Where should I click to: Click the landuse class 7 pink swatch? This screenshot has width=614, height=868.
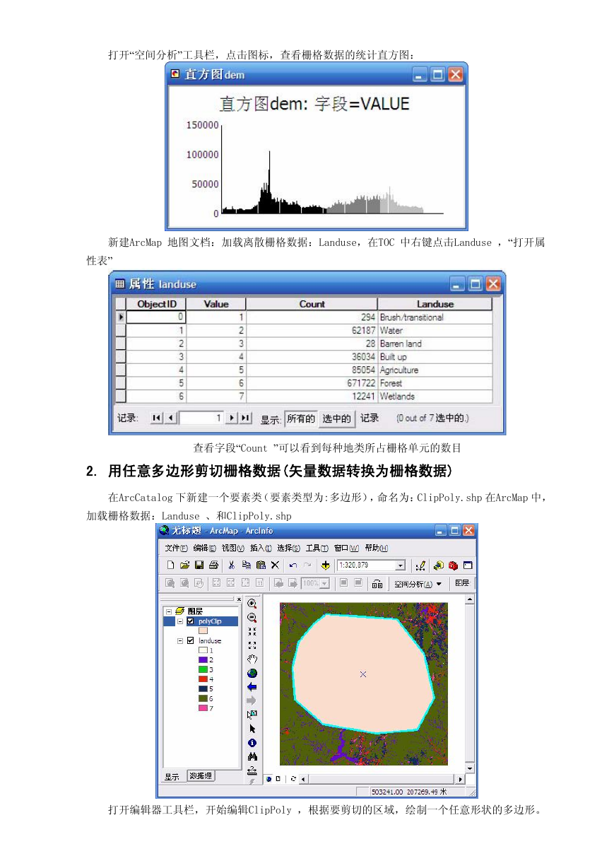[203, 708]
